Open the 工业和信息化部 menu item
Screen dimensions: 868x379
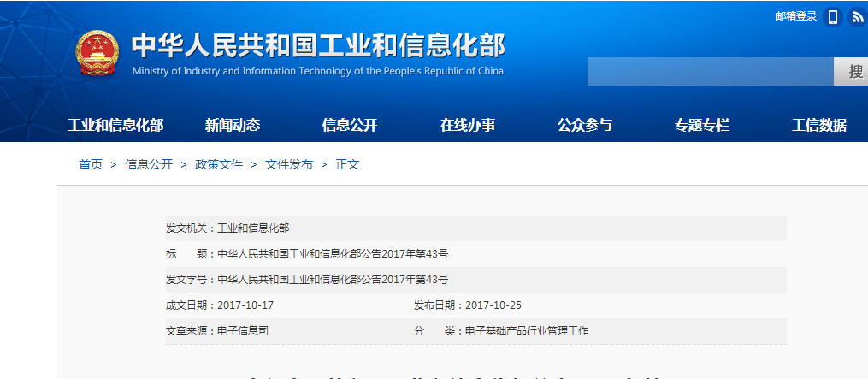pyautogui.click(x=115, y=125)
